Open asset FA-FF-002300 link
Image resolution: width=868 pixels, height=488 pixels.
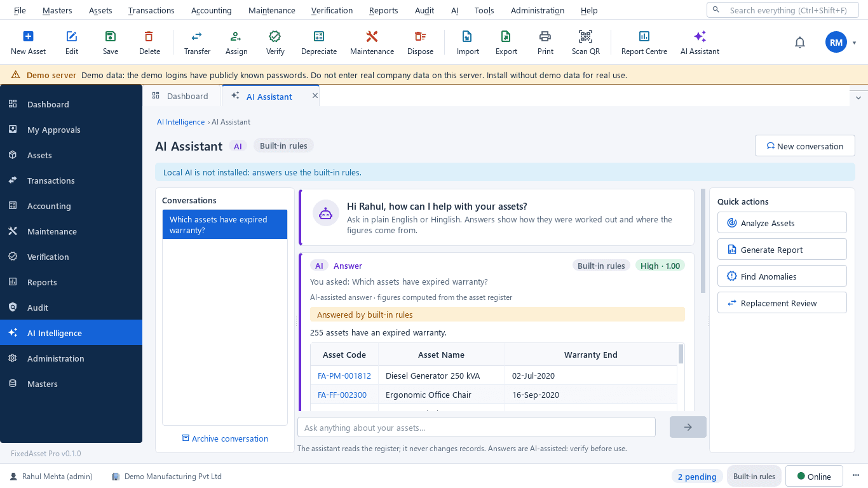[342, 395]
